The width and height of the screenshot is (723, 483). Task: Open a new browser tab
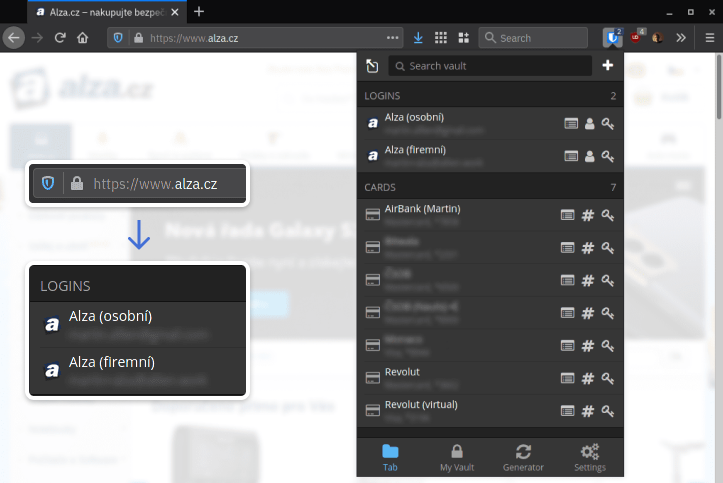(199, 12)
